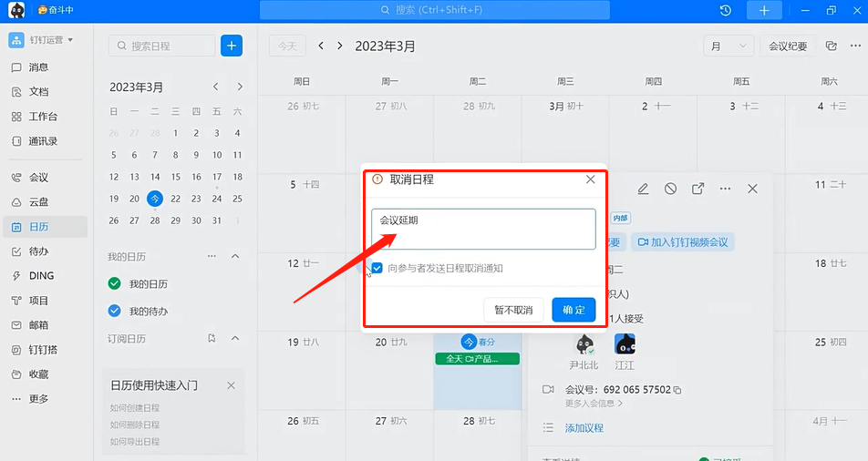The width and height of the screenshot is (868, 461).
Task: Click 江江 participant avatar
Action: 625,344
